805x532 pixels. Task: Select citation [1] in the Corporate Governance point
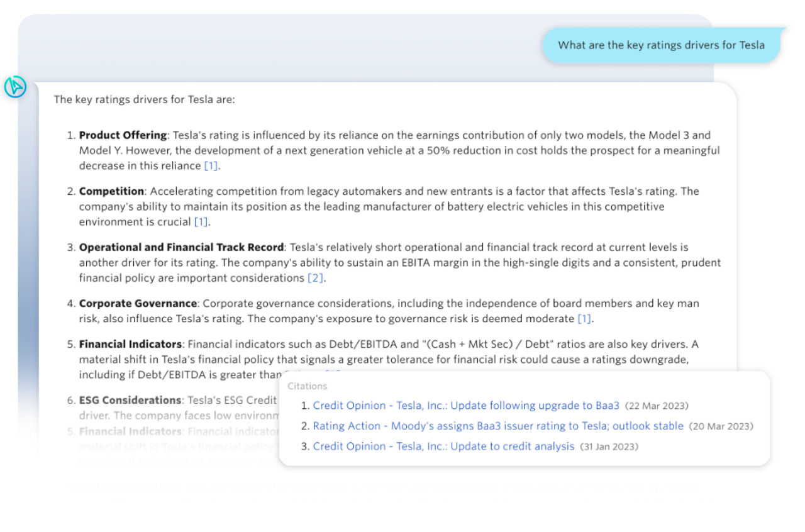584,318
